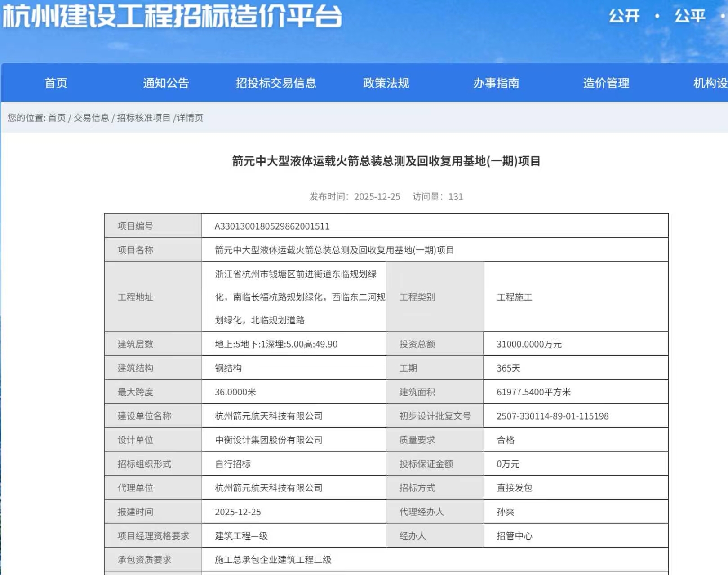Viewport: 728px width, 575px height.
Task: Open the 招标核准项目 breadcrumb link
Action: tap(144, 118)
